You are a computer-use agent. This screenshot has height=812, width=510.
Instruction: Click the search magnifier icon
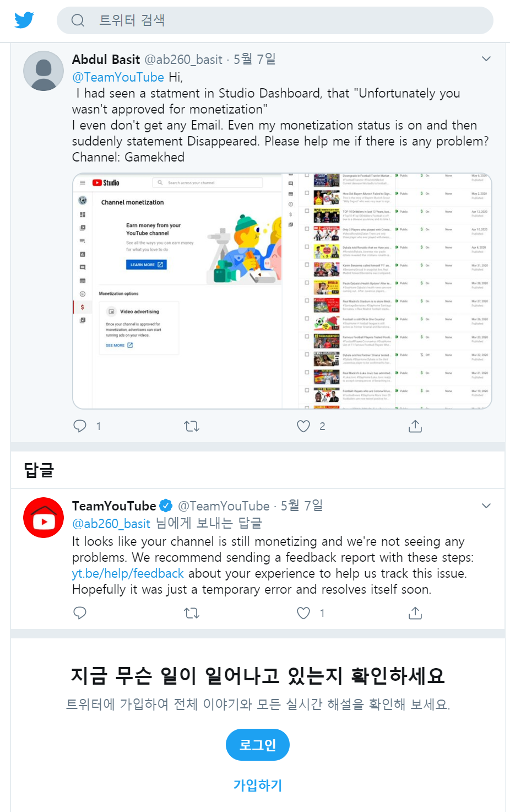pyautogui.click(x=78, y=20)
